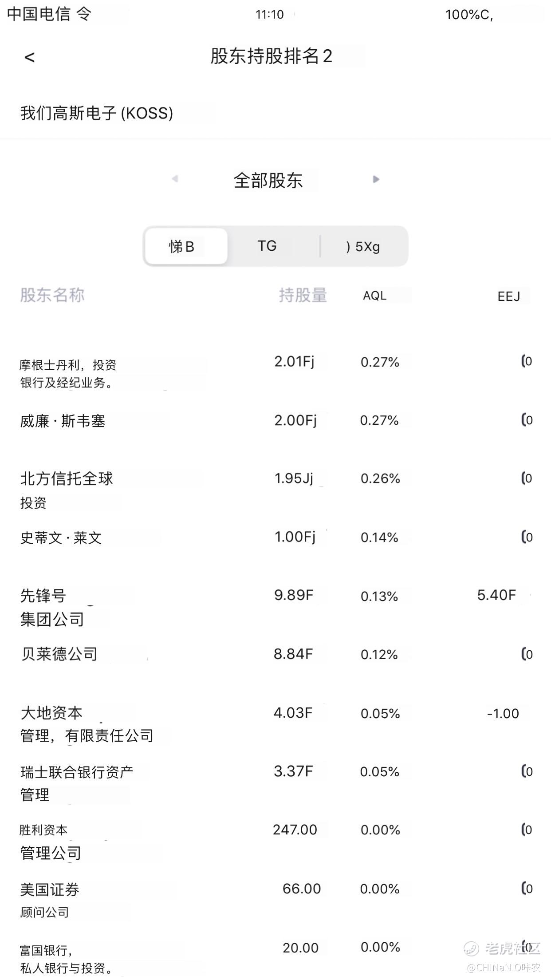
Task: Tap the WiFi status icon
Action: pos(84,14)
